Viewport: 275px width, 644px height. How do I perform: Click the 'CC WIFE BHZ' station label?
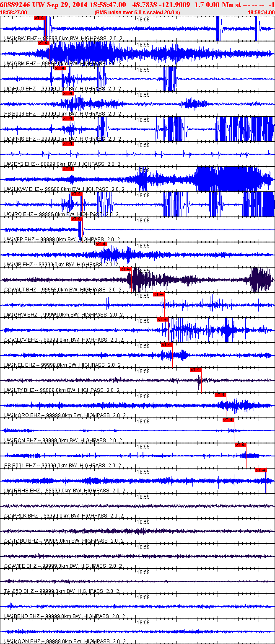pyautogui.click(x=21, y=566)
